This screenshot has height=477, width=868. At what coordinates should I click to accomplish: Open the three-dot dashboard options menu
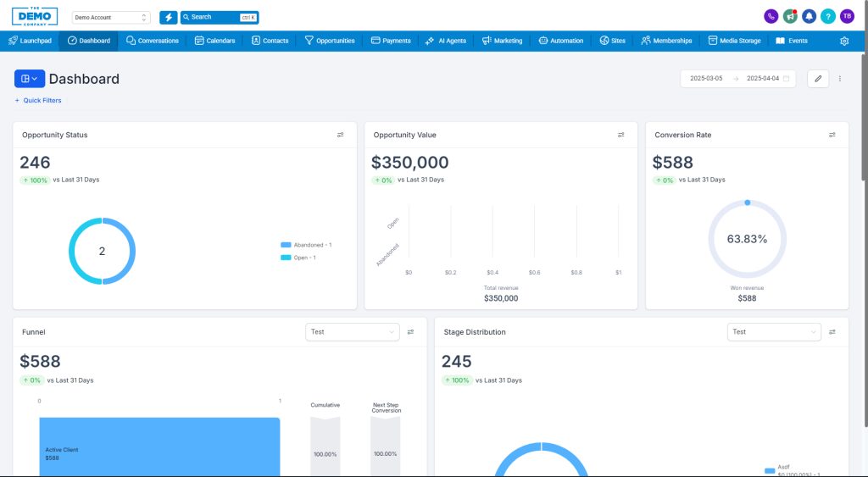pos(840,79)
